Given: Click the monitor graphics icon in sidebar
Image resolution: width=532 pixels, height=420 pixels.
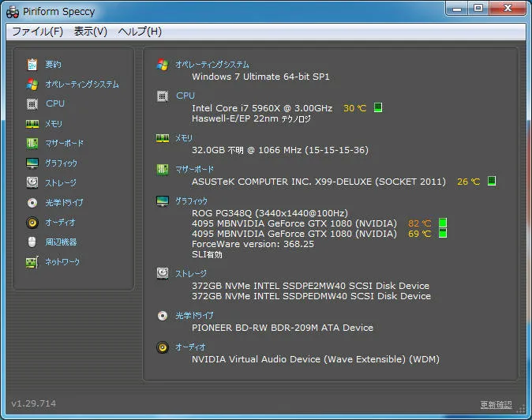Looking at the screenshot, I should point(32,163).
